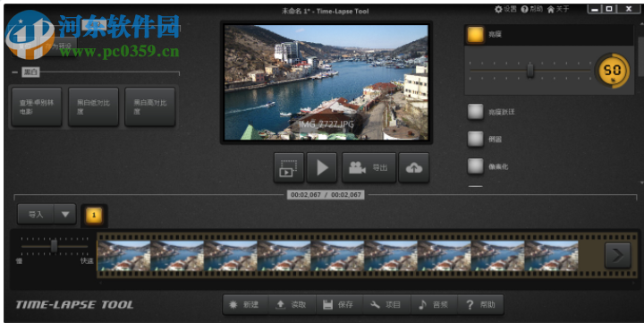
Task: Apply the 黑白高对比度 preset
Action: 150,106
